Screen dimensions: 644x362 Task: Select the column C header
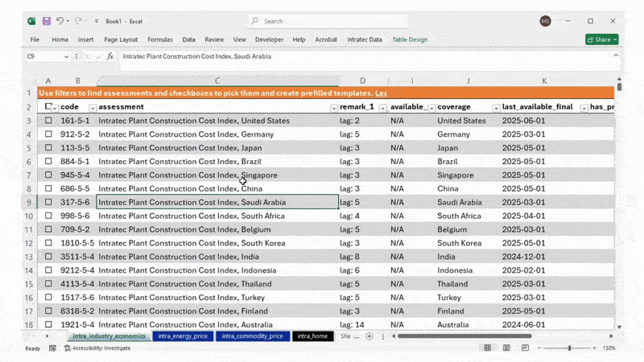point(217,81)
